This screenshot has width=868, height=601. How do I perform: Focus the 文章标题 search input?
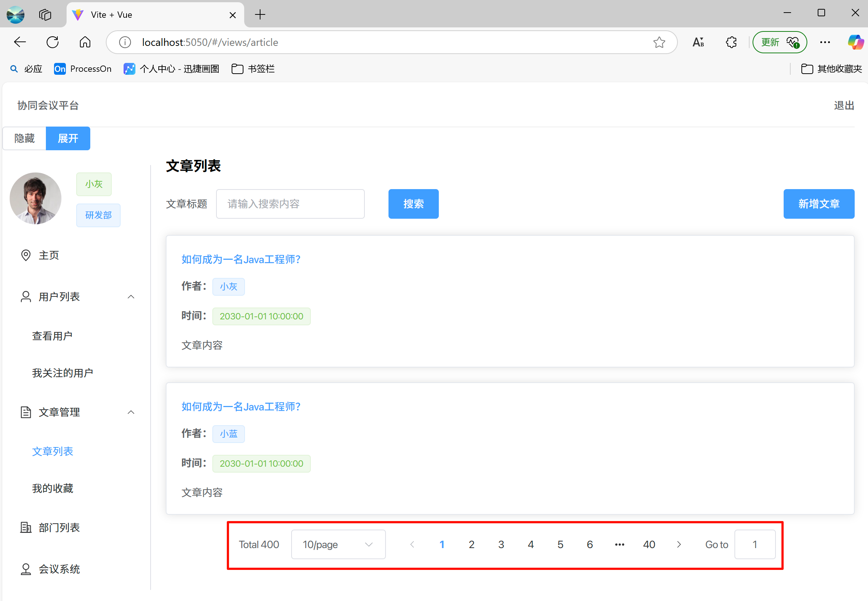click(290, 204)
